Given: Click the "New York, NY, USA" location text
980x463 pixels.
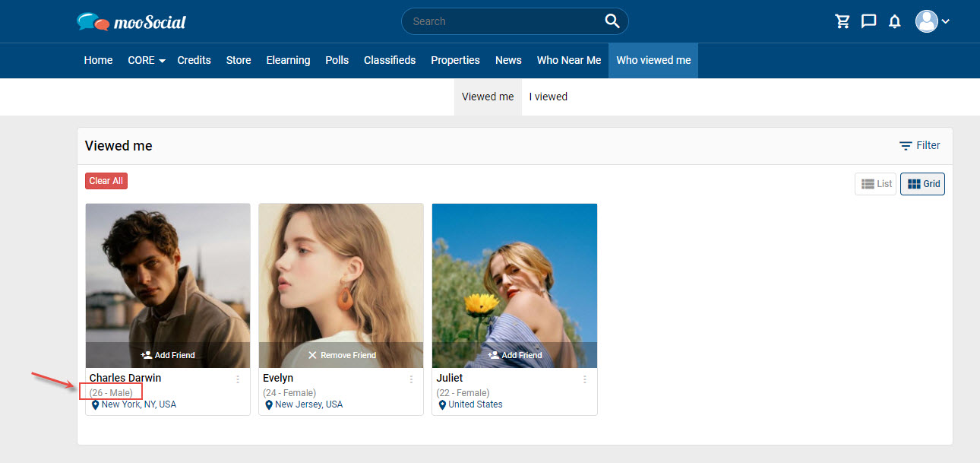Looking at the screenshot, I should (x=139, y=404).
